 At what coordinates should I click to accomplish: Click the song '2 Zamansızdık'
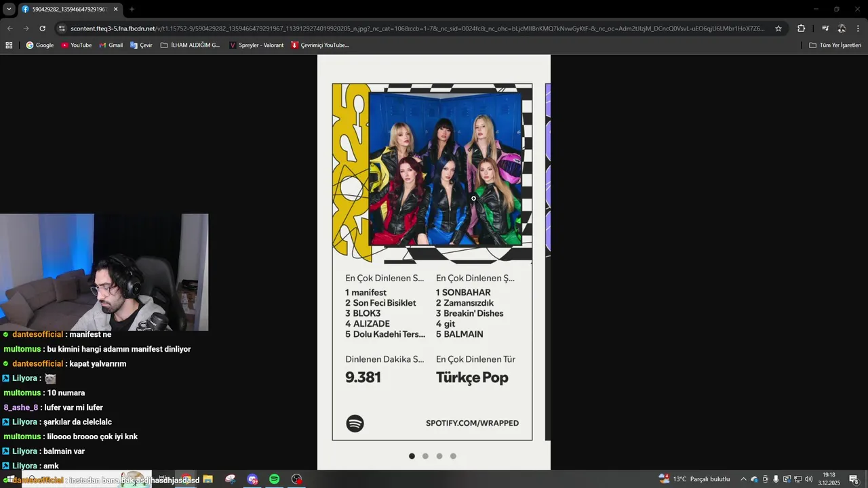[465, 303]
